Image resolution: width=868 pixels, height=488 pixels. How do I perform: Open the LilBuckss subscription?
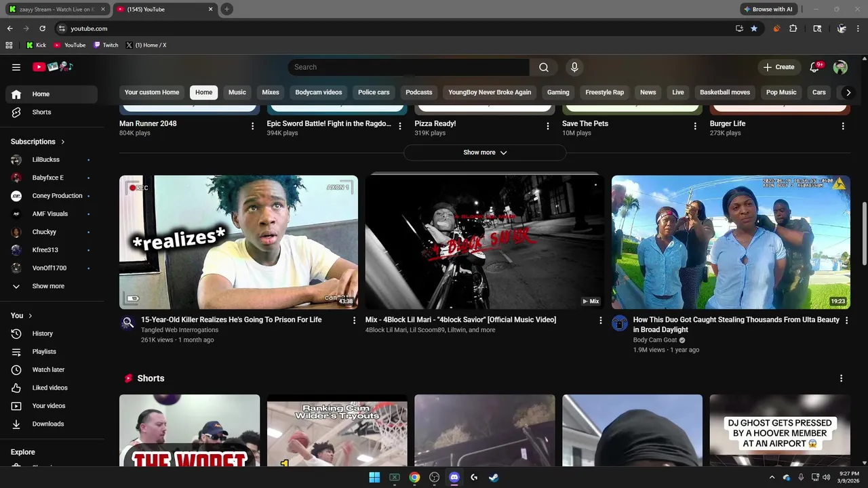pyautogui.click(x=52, y=159)
